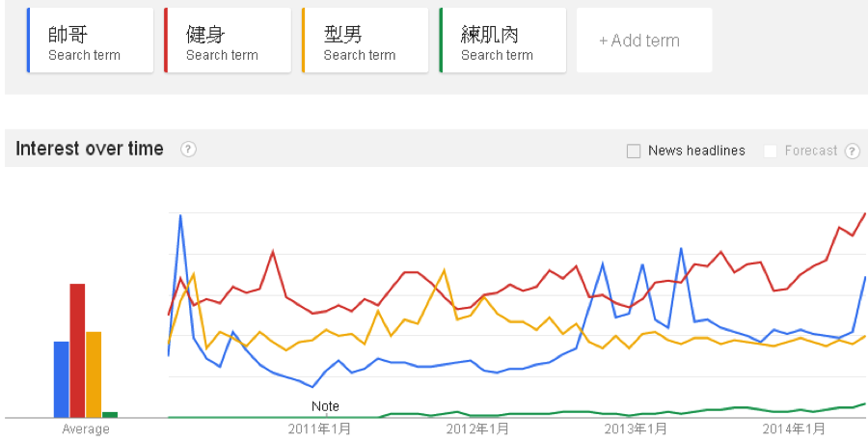Edit the 健身 search term
Screen dimensions: 868x443
tap(228, 41)
